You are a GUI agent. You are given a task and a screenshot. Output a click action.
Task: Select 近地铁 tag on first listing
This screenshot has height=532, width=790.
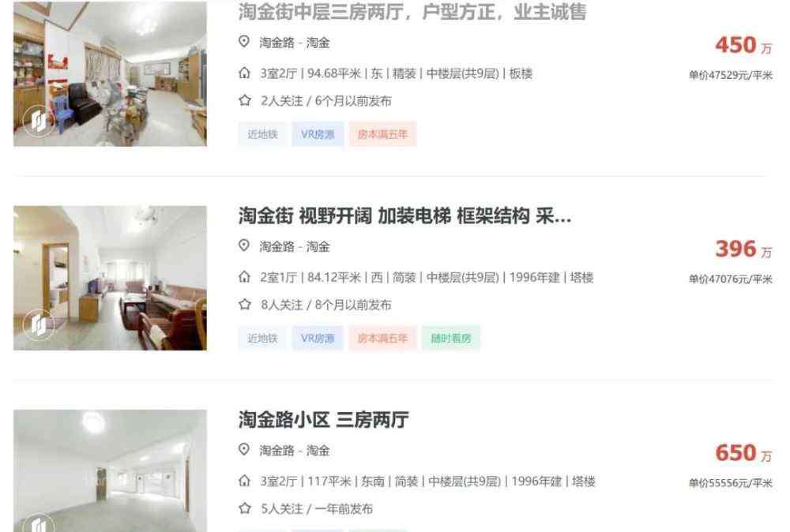click(x=262, y=134)
